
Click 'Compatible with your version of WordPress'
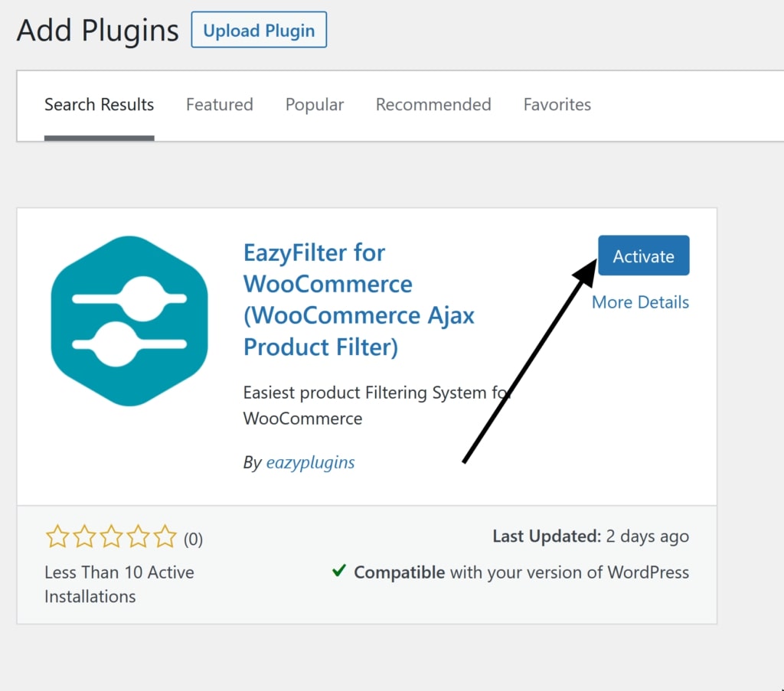(x=521, y=572)
